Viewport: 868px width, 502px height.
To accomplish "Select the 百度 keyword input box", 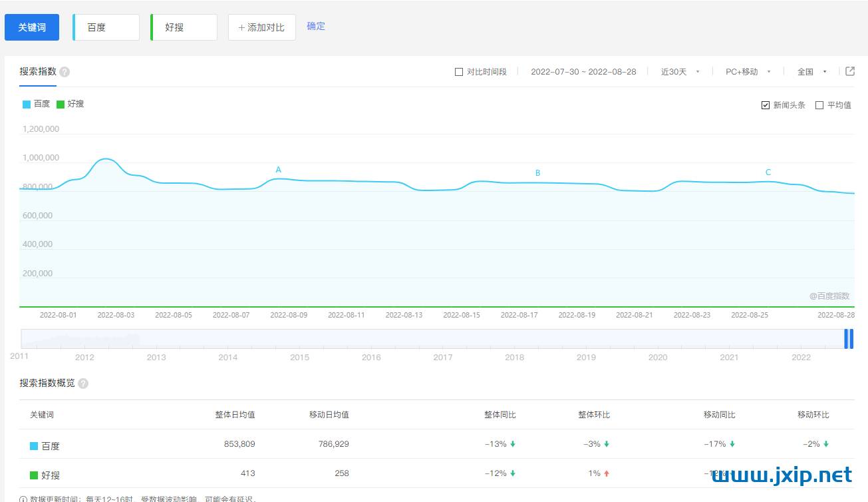I will tap(106, 27).
